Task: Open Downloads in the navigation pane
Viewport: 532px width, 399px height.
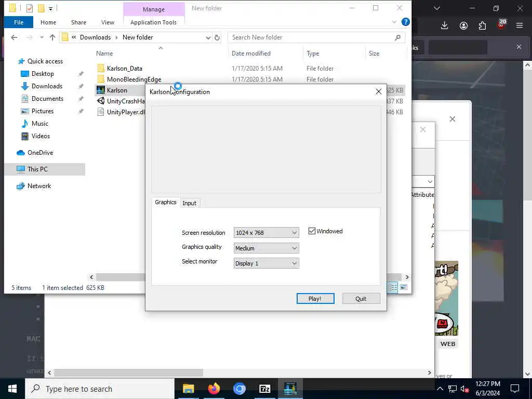Action: [47, 86]
